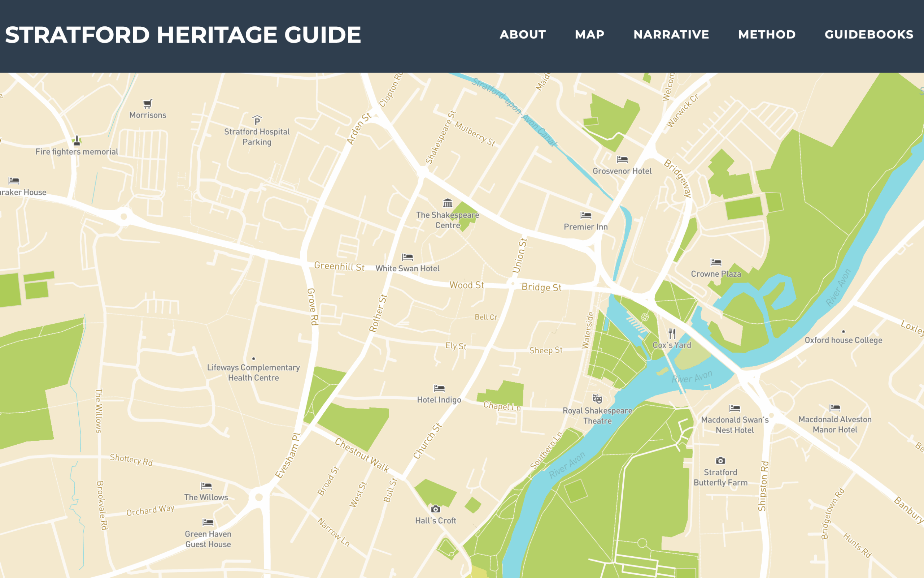Select the Stratford Hospital Parking icon
Image resolution: width=924 pixels, height=578 pixels.
pos(257,120)
